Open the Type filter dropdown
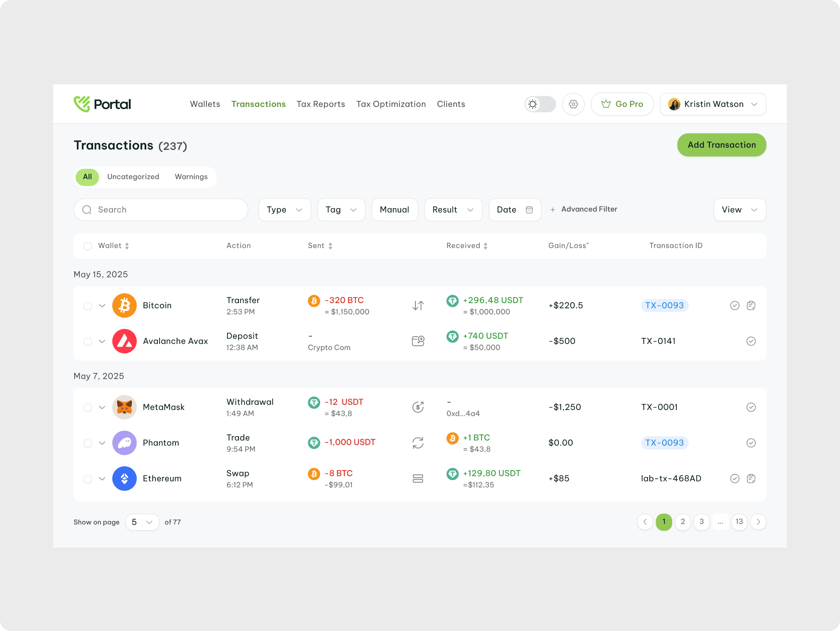840x631 pixels. pyautogui.click(x=284, y=210)
